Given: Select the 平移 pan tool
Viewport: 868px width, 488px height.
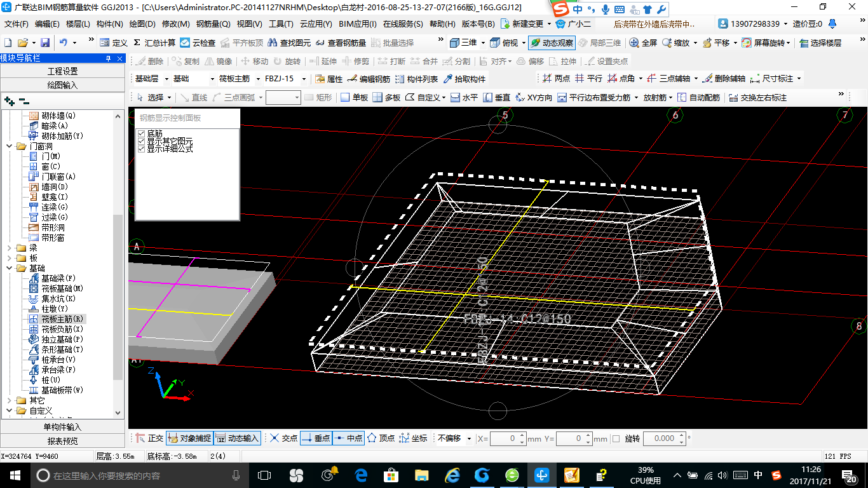Looking at the screenshot, I should click(715, 43).
